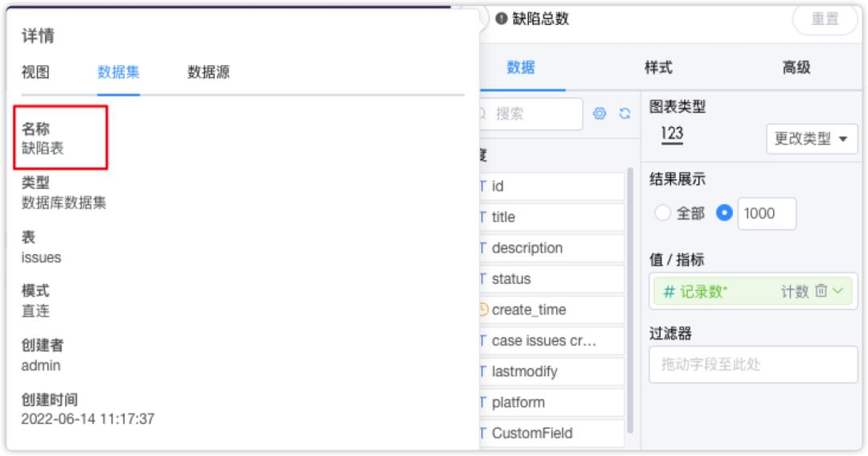
Task: Click the info icon before 缺陷总数
Action: [501, 18]
